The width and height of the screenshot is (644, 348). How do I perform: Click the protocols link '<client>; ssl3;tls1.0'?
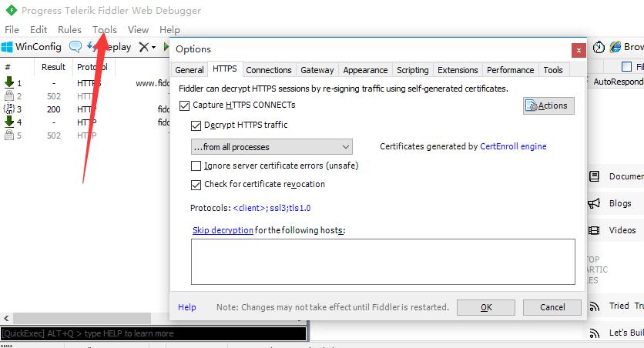coord(271,208)
